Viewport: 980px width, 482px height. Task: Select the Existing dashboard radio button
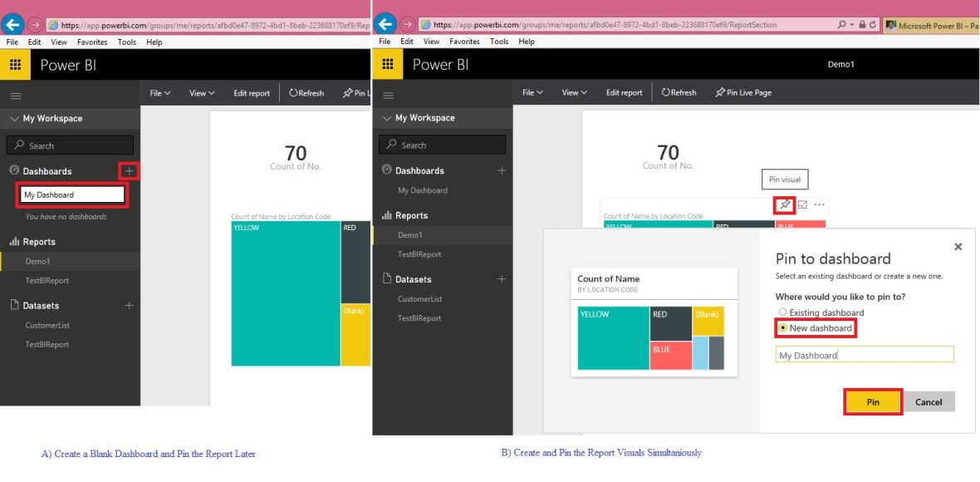click(x=782, y=312)
